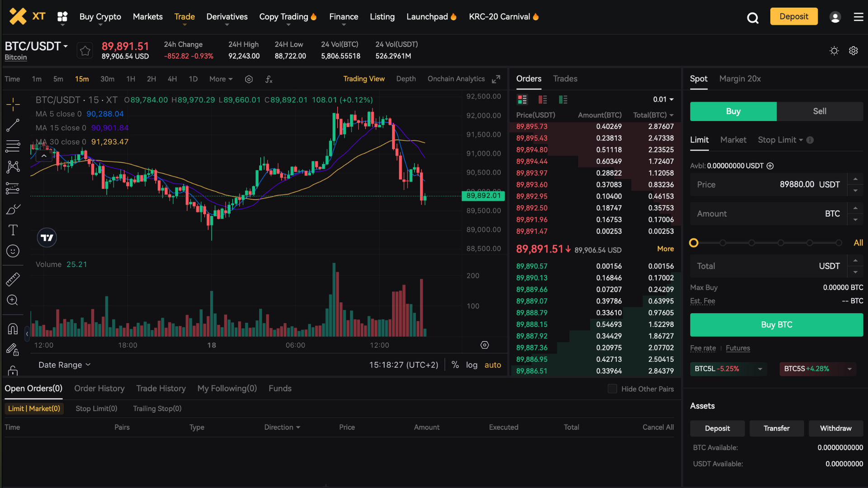
Task: Activate the measure tool on chart sidebar
Action: pos(14,279)
